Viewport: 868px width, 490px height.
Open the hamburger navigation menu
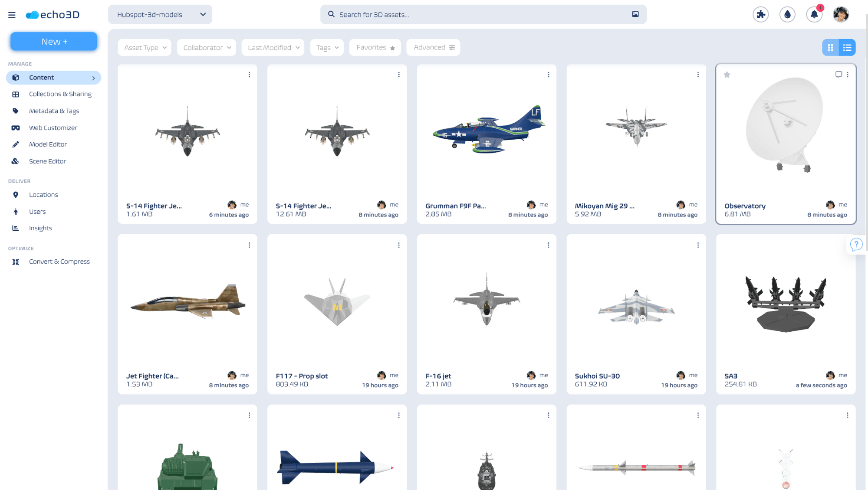12,15
